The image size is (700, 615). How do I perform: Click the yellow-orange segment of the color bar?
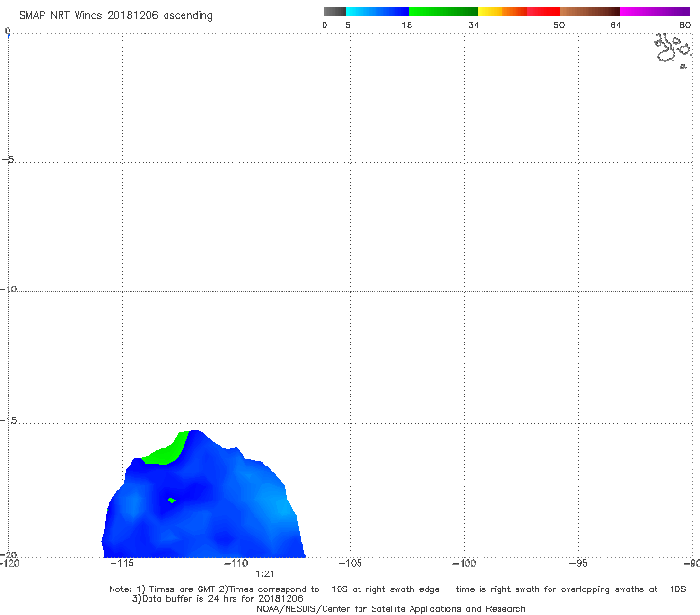(x=501, y=11)
